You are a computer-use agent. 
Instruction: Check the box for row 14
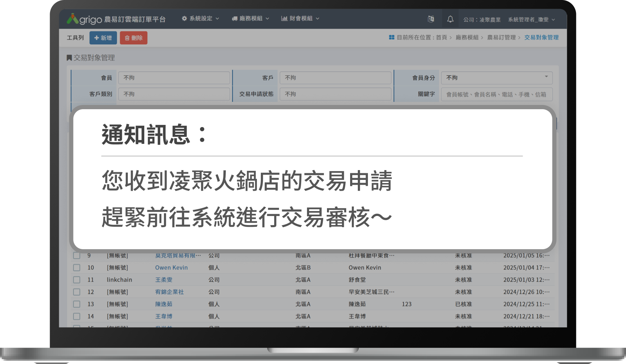click(x=77, y=316)
